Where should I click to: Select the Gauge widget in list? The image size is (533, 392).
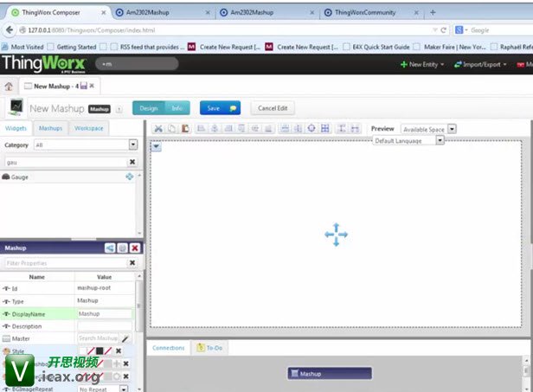[68, 177]
